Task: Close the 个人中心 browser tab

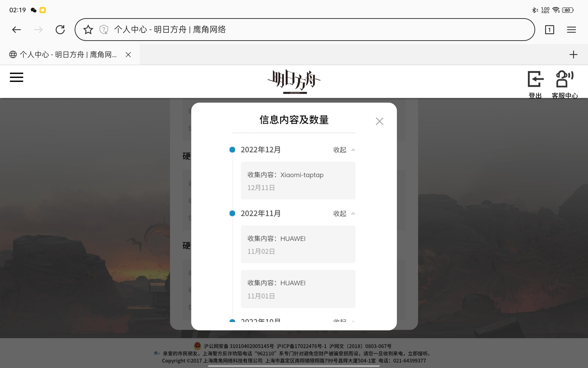Action: click(128, 55)
